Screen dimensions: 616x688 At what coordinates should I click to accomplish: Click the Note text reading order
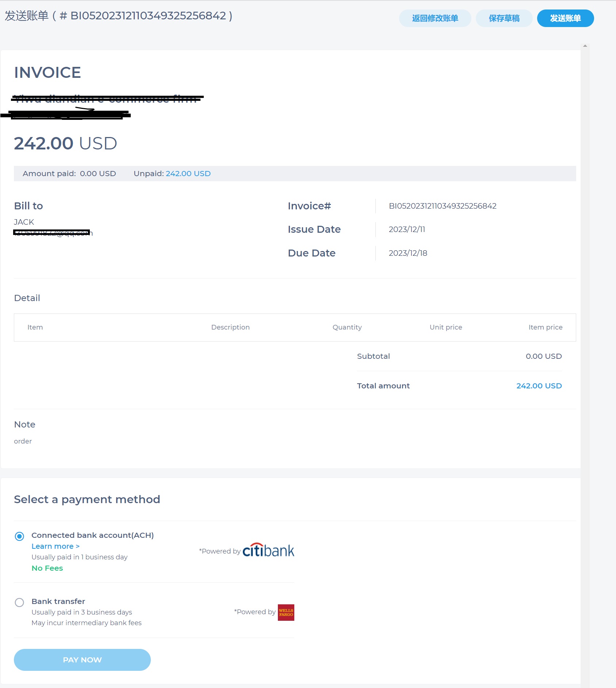pos(23,441)
